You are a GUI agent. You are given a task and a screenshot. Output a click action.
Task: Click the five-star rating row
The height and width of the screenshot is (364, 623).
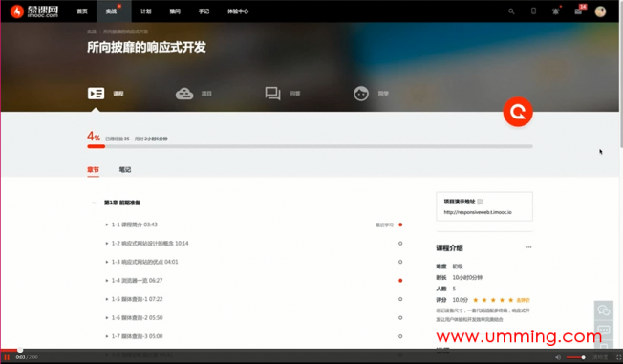coord(493,300)
